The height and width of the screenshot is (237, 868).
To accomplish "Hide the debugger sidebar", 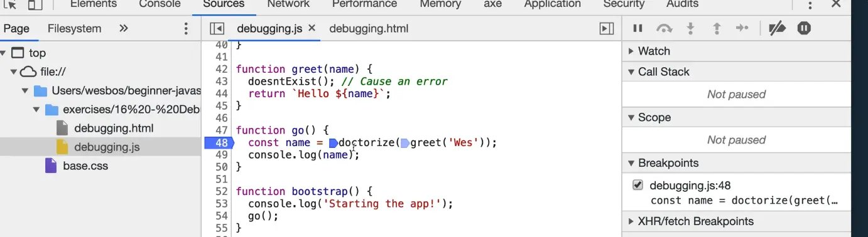I will pos(606,28).
